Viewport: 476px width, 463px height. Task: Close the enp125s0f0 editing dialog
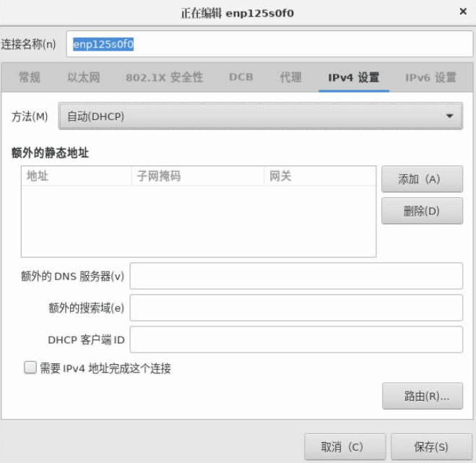[463, 12]
